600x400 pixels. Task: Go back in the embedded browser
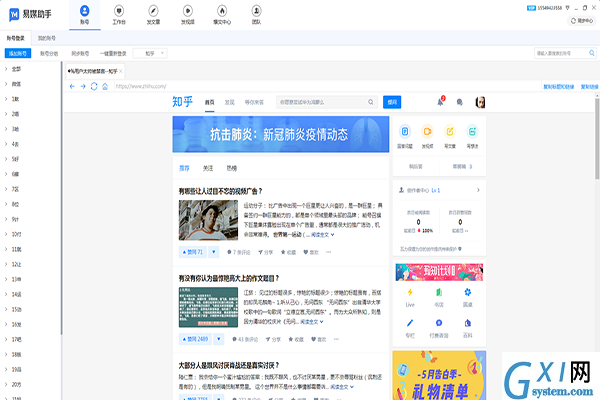(x=72, y=87)
